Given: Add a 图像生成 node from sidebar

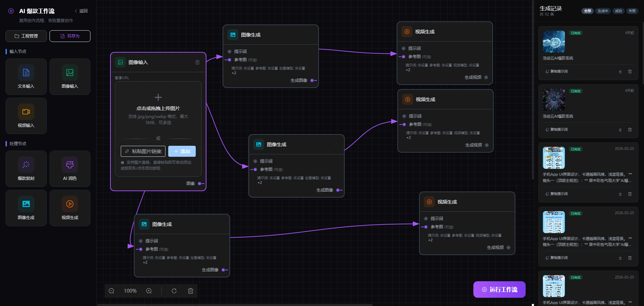Looking at the screenshot, I should [x=26, y=208].
